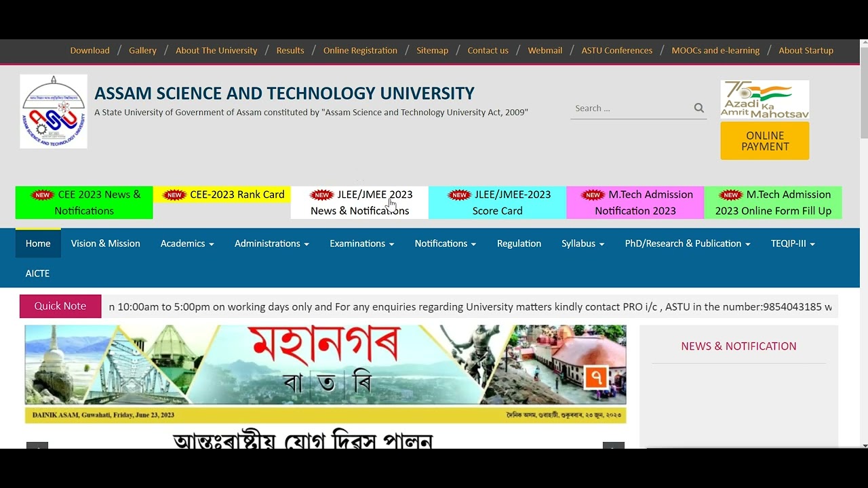This screenshot has width=868, height=488.
Task: Click the search magnifier icon
Action: [x=699, y=108]
